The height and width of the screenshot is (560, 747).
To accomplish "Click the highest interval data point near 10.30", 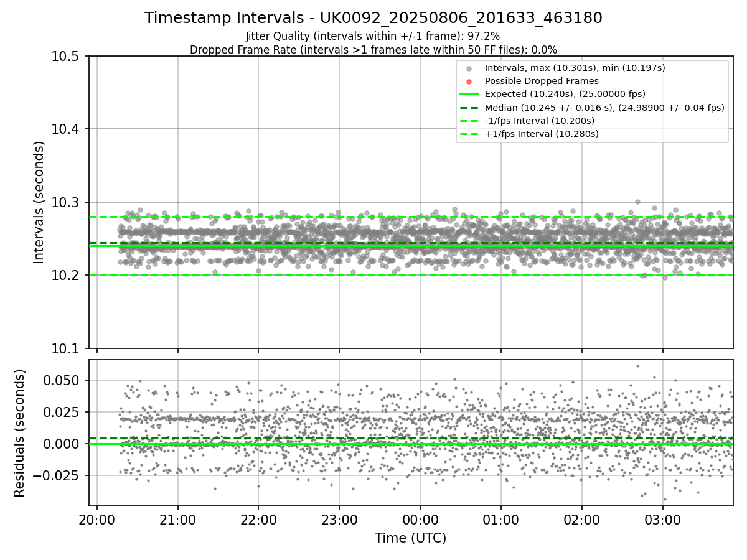I will click(x=637, y=202).
